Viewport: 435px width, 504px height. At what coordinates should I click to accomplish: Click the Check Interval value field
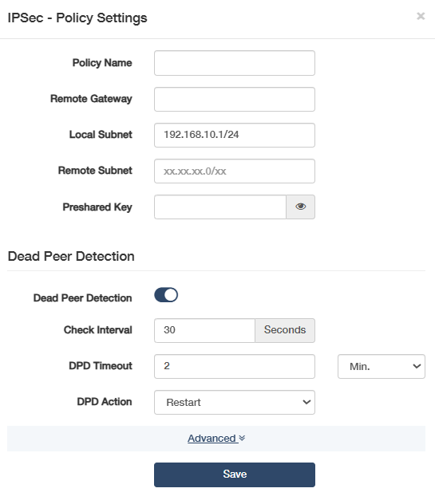tap(204, 330)
